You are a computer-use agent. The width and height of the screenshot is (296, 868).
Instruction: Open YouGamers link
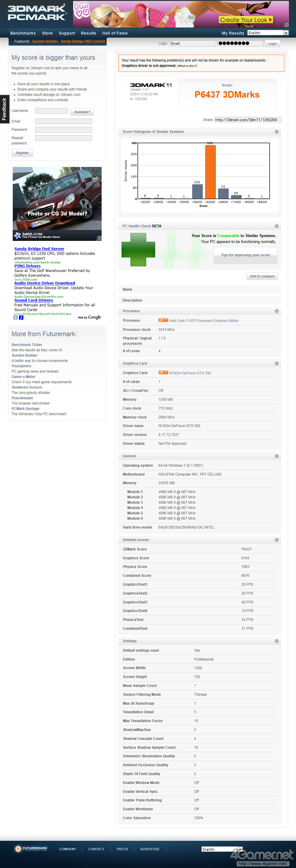21,366
